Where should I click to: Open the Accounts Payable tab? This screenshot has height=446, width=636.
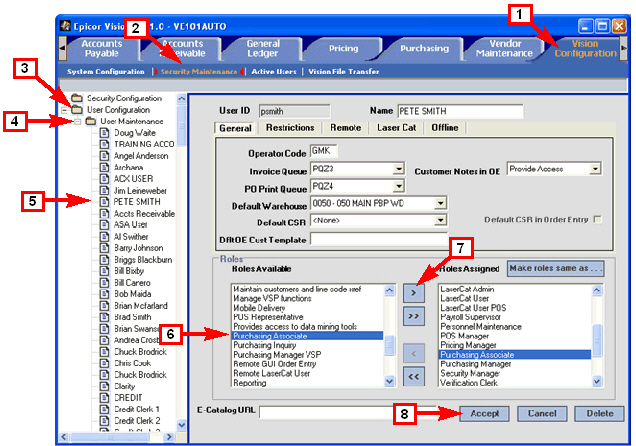point(101,48)
